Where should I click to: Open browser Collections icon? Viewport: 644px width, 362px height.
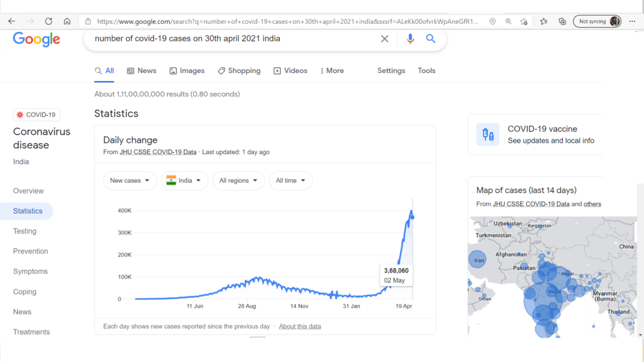[562, 21]
